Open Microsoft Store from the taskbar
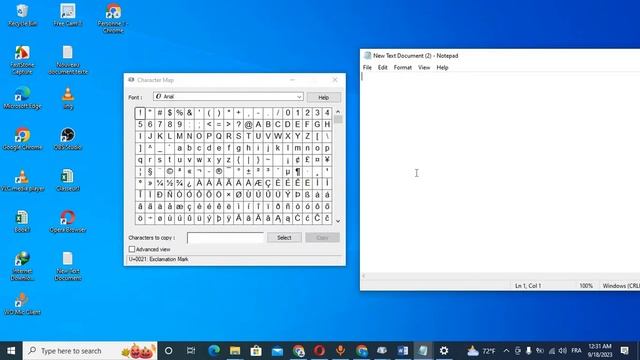Image resolution: width=640 pixels, height=360 pixels. coord(256,351)
